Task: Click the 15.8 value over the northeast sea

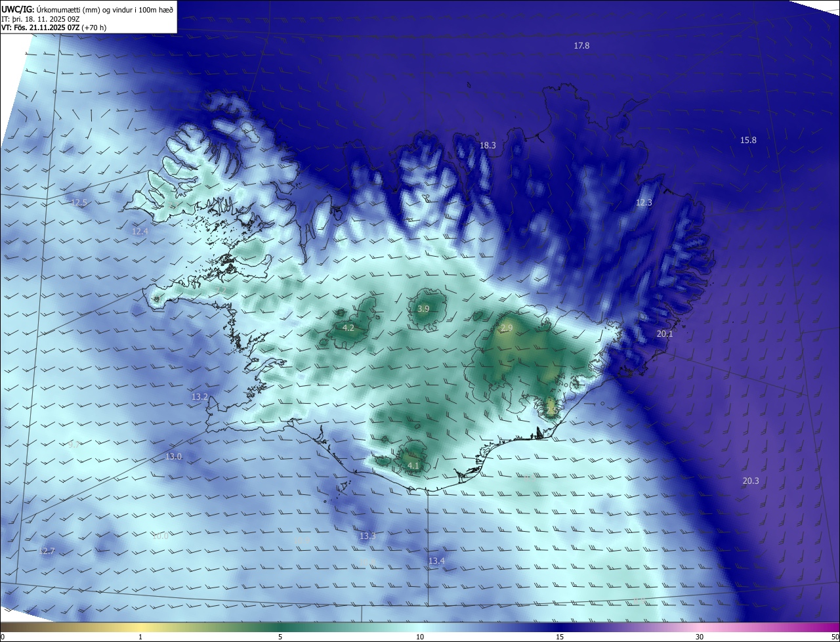Action: pyautogui.click(x=748, y=140)
